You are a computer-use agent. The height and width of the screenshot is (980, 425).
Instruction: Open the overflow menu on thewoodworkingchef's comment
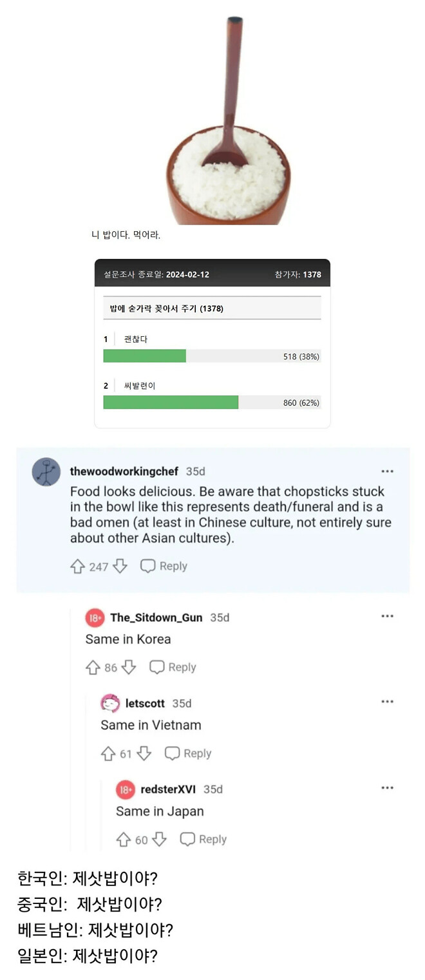point(388,471)
